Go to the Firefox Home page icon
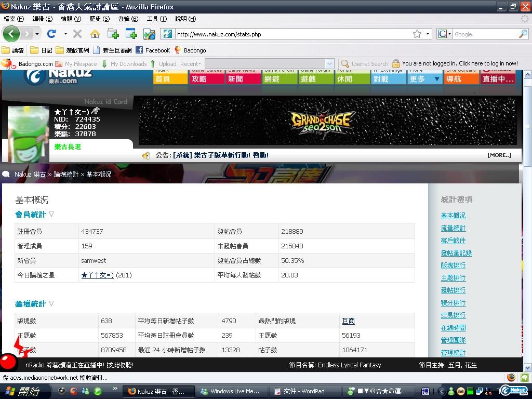Screen dimensions: 532x399 click(95, 34)
